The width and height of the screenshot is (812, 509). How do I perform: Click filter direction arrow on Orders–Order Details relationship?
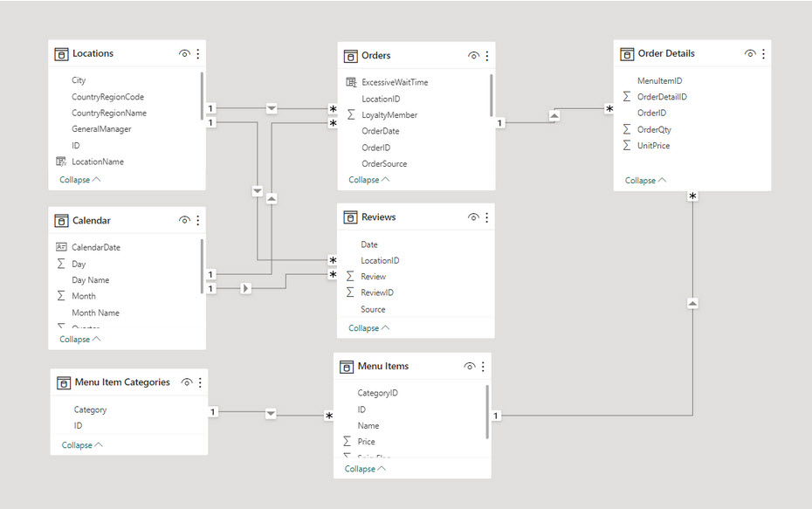[554, 115]
